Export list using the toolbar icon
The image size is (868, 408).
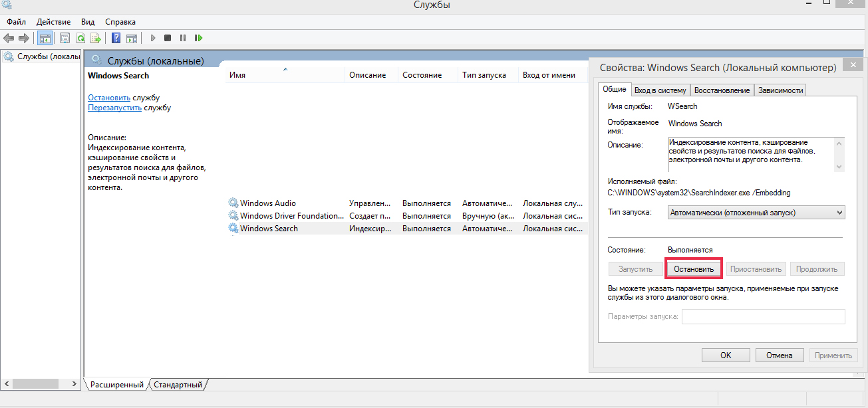coord(96,39)
